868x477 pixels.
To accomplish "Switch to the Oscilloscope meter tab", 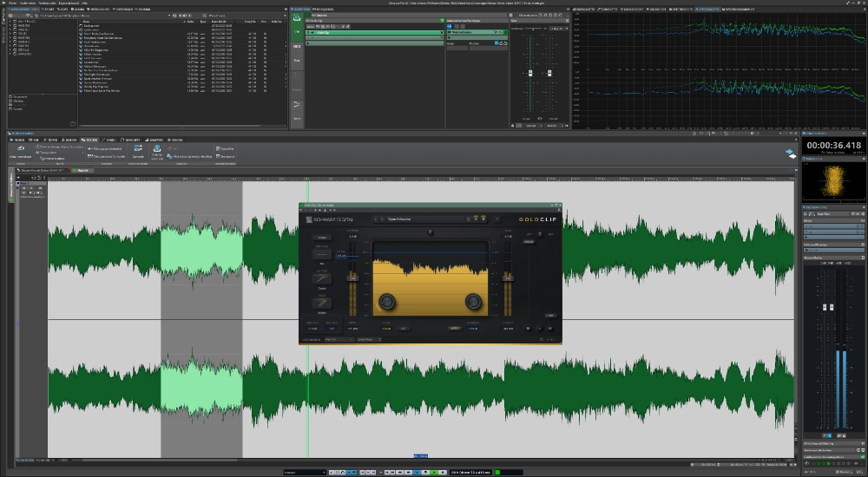I will click(x=632, y=9).
